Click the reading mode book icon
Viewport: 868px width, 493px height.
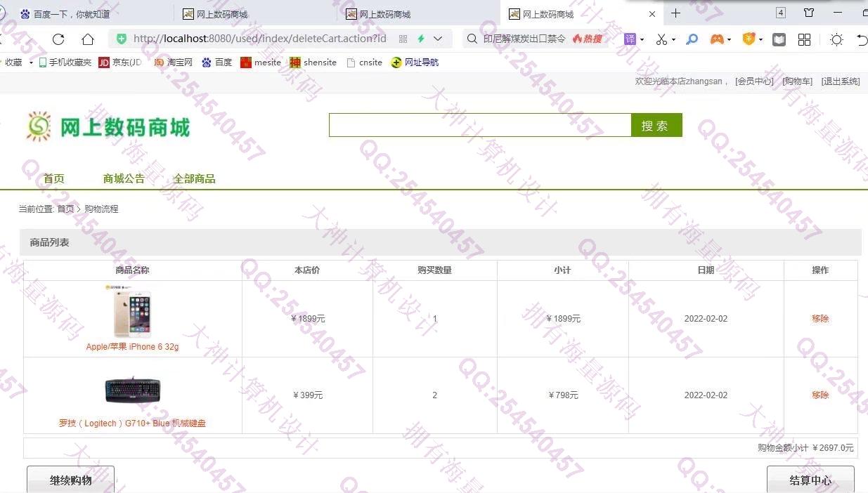point(779,39)
